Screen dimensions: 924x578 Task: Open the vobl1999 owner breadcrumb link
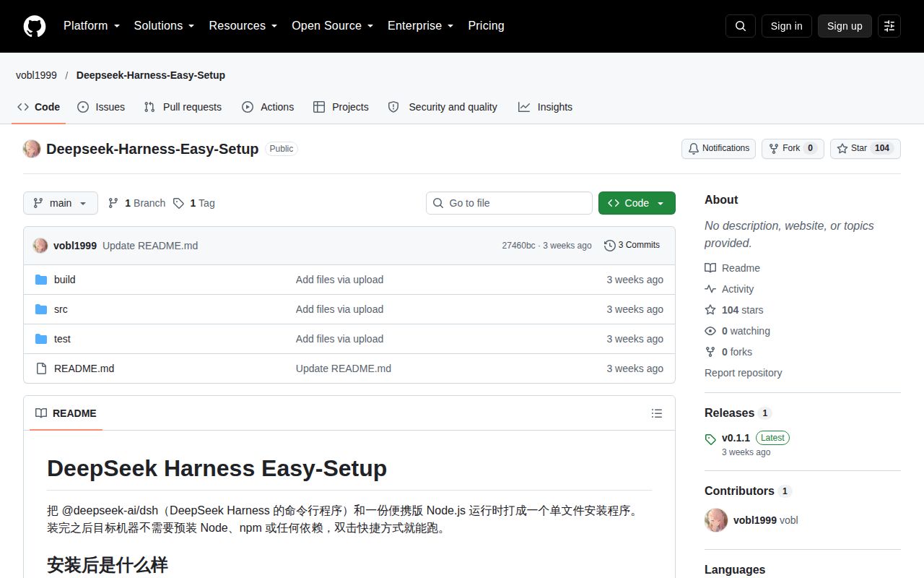tap(36, 75)
